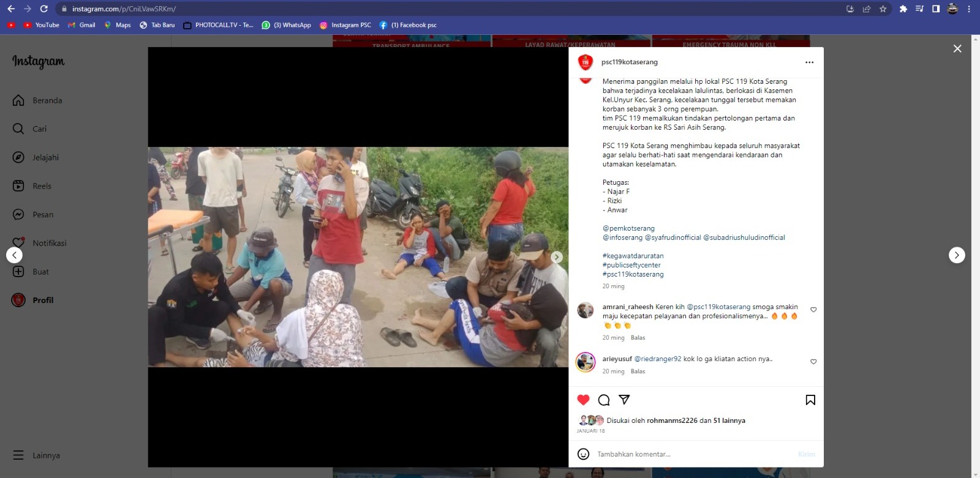Image resolution: width=980 pixels, height=478 pixels.
Task: Open Tab Baru bookmark
Action: 157,25
